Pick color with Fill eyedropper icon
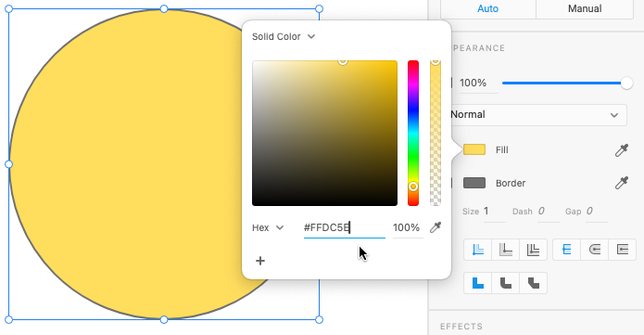Image resolution: width=644 pixels, height=335 pixels. (x=622, y=150)
